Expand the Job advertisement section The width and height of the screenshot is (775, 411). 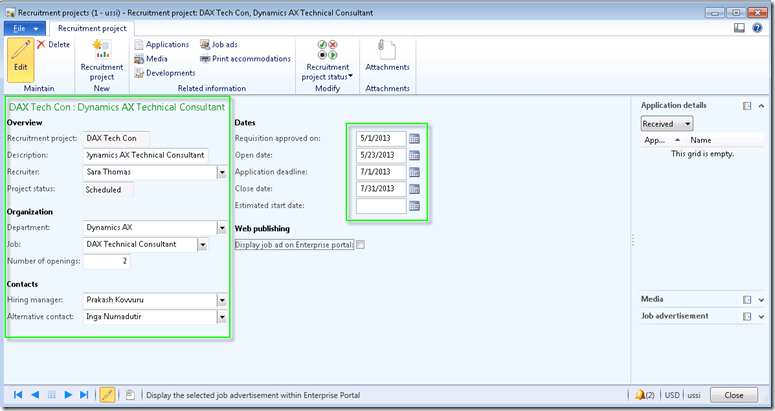761,316
